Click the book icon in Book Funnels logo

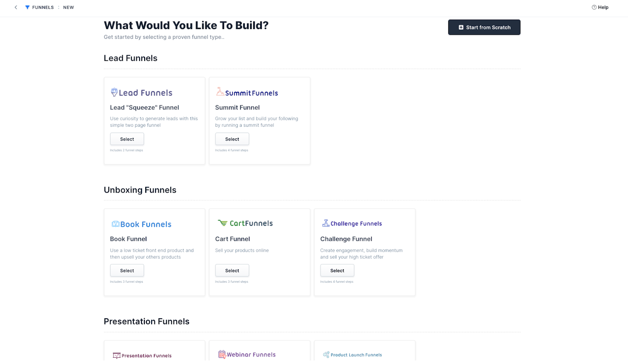click(x=116, y=224)
